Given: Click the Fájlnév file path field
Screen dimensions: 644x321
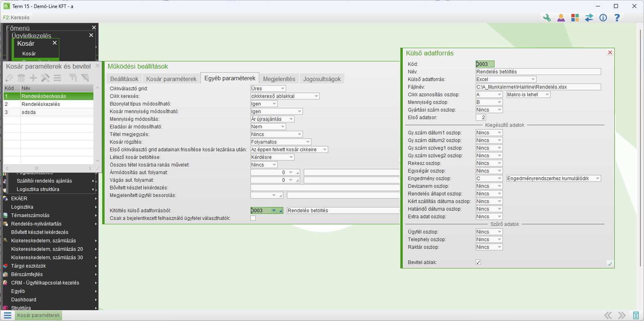Looking at the screenshot, I should 538,87.
